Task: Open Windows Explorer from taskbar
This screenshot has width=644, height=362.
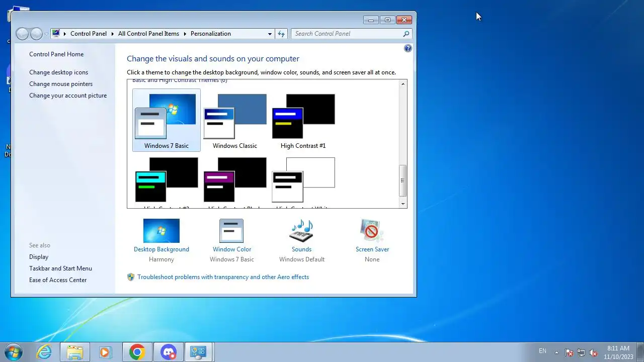Action: click(x=74, y=352)
